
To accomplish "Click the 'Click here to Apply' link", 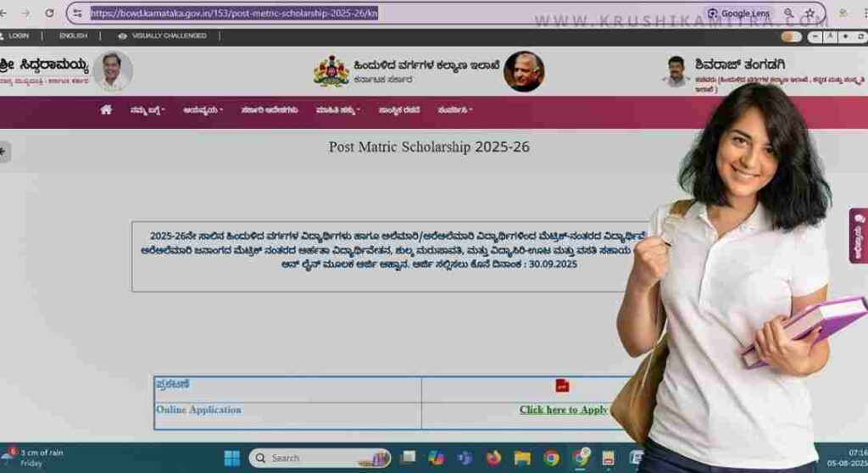I will 564,409.
